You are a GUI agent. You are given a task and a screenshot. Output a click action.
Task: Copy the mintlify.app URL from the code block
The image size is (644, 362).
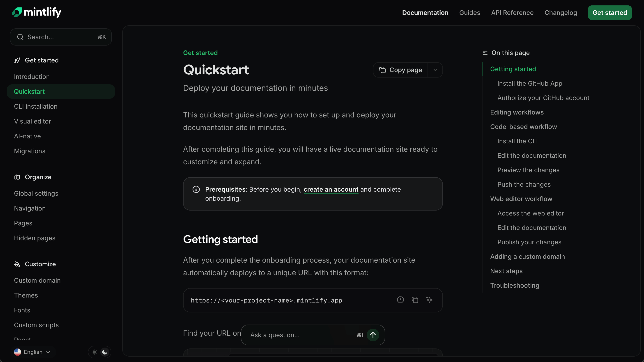(x=415, y=300)
